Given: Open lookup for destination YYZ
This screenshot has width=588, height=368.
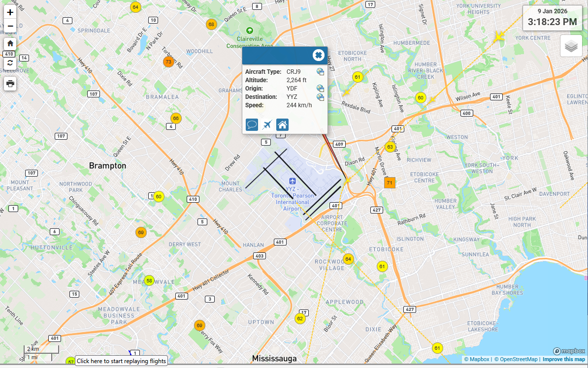Looking at the screenshot, I should (320, 97).
